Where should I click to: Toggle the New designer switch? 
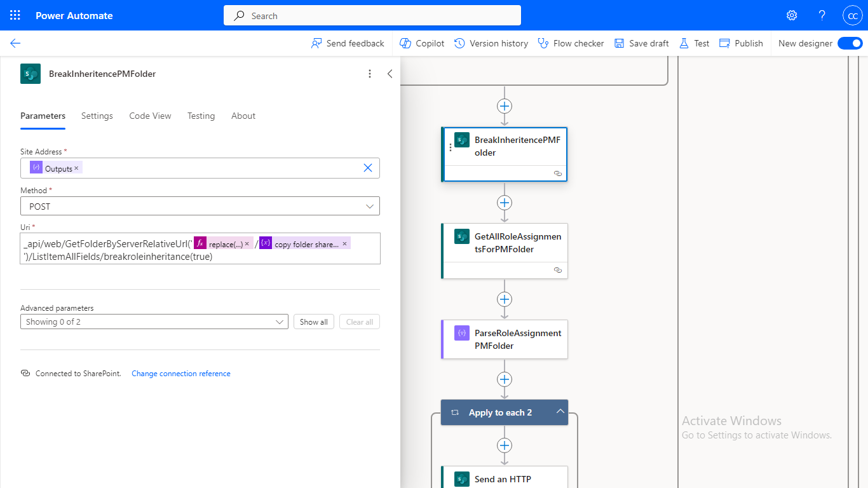(x=850, y=43)
